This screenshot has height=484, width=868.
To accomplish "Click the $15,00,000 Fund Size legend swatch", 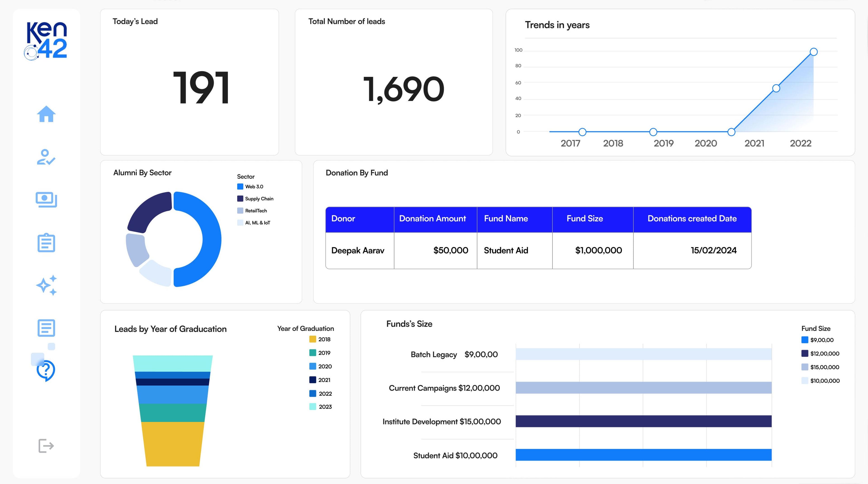I will 805,367.
